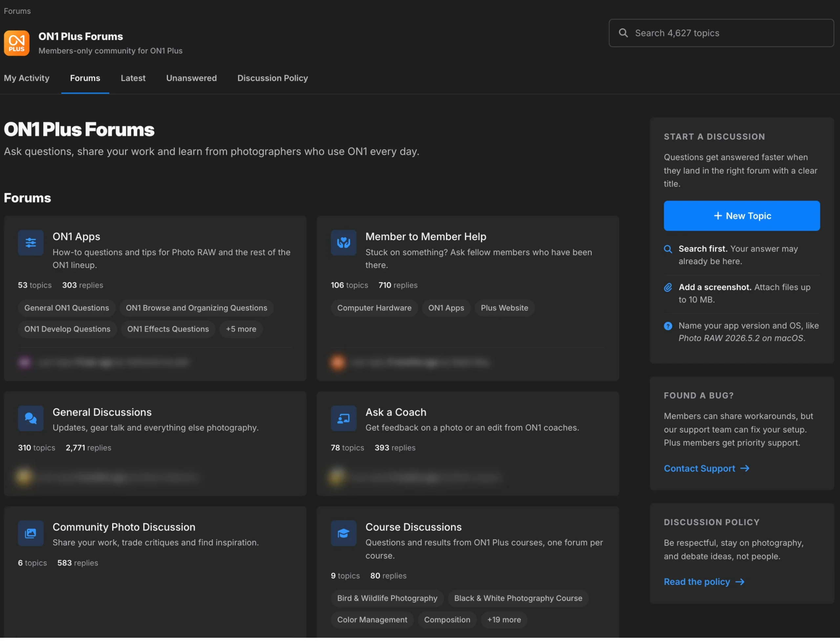The width and height of the screenshot is (840, 641).
Task: Select the Composition tag
Action: coord(447,620)
